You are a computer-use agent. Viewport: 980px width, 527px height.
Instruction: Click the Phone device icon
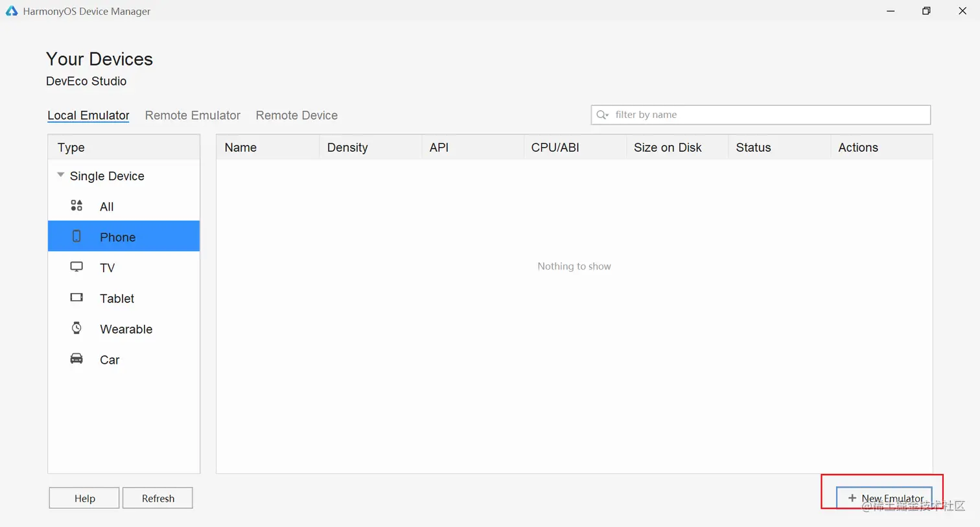[76, 236]
